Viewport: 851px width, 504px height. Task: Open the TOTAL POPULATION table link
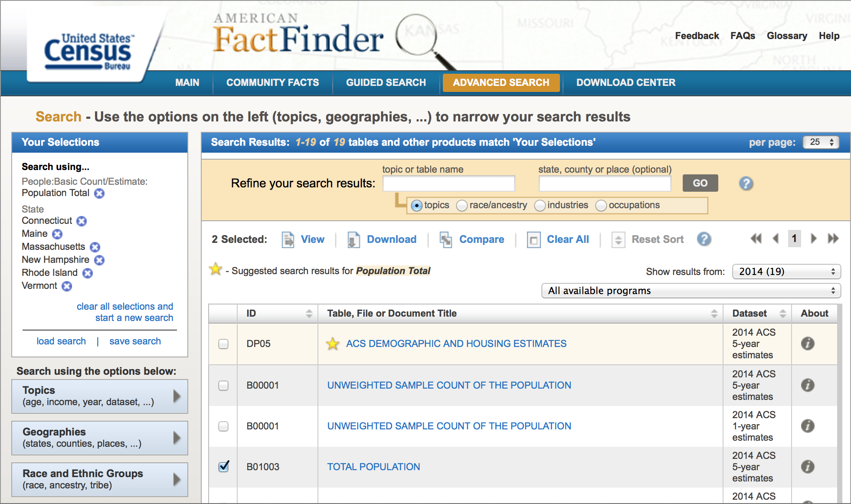click(373, 467)
